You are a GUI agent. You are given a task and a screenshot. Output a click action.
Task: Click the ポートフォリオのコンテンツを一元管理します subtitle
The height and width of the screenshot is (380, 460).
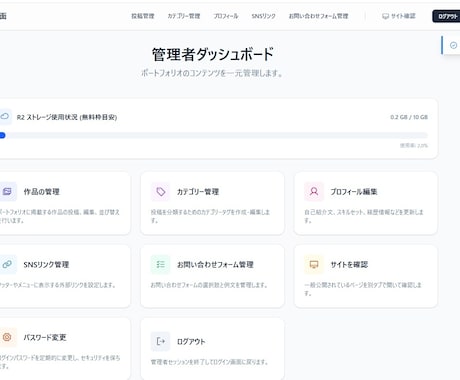click(212, 73)
